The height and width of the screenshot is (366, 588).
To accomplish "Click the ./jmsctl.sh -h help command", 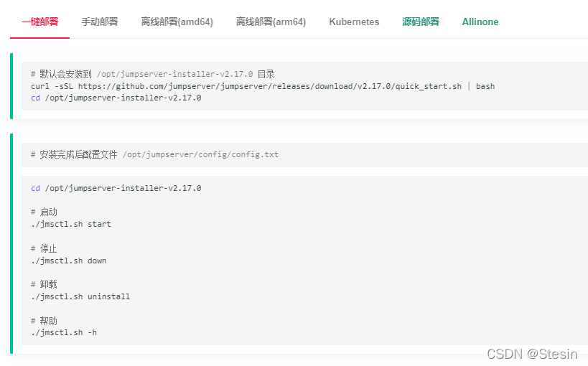I will (63, 333).
